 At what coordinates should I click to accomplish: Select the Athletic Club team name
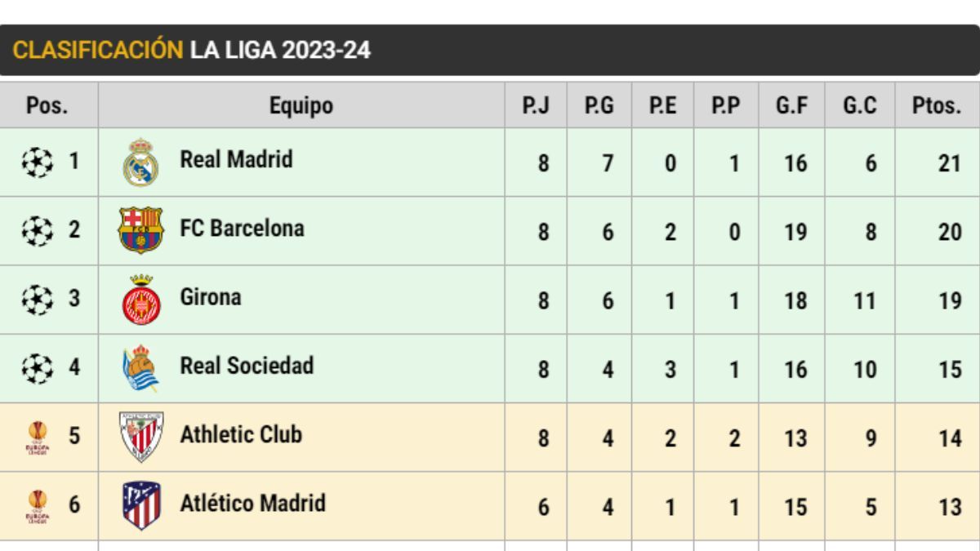241,434
